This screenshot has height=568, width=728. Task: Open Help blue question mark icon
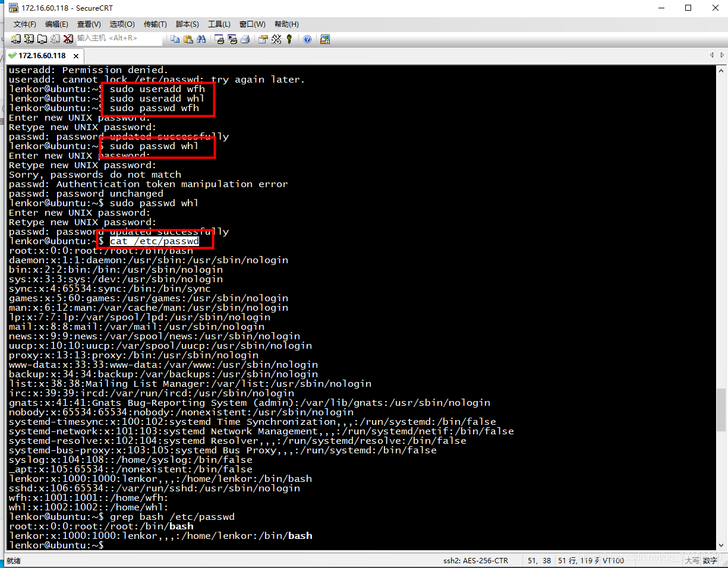coord(307,39)
